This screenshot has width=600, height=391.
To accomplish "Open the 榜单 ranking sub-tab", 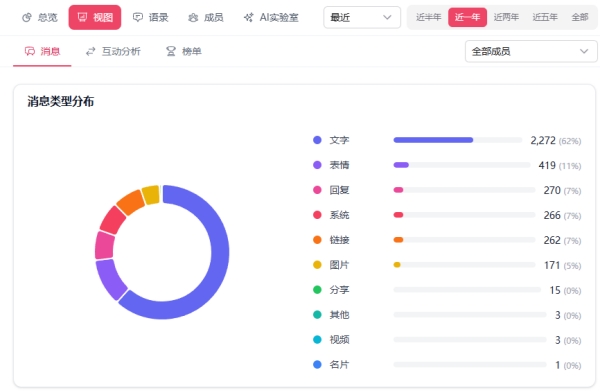I will click(x=184, y=51).
